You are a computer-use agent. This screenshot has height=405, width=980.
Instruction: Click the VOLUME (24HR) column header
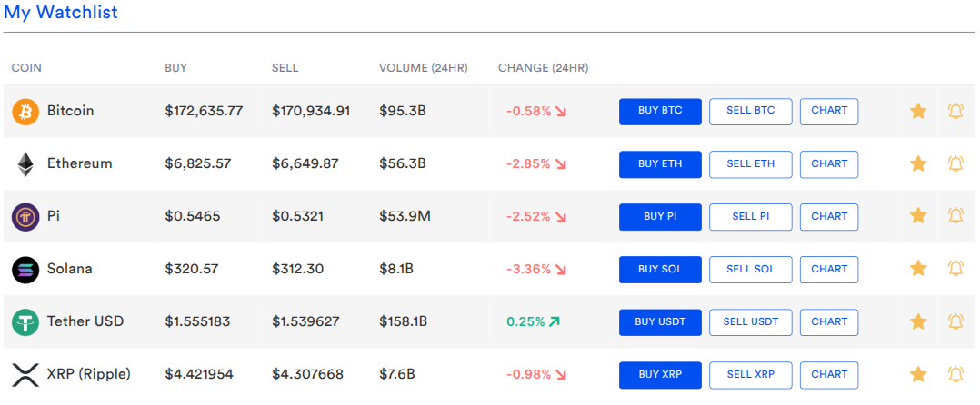(423, 68)
